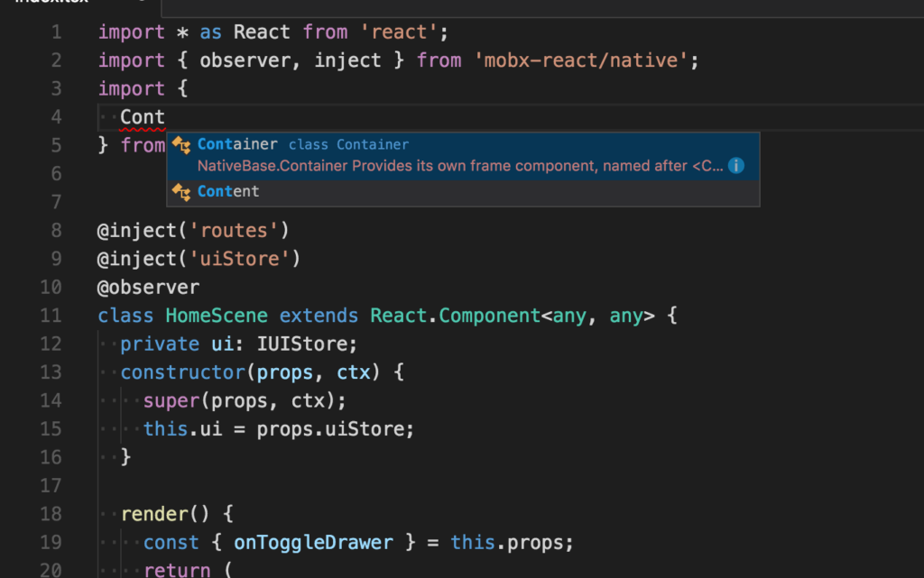Click the info icon in the Container suggestion

pyautogui.click(x=736, y=166)
